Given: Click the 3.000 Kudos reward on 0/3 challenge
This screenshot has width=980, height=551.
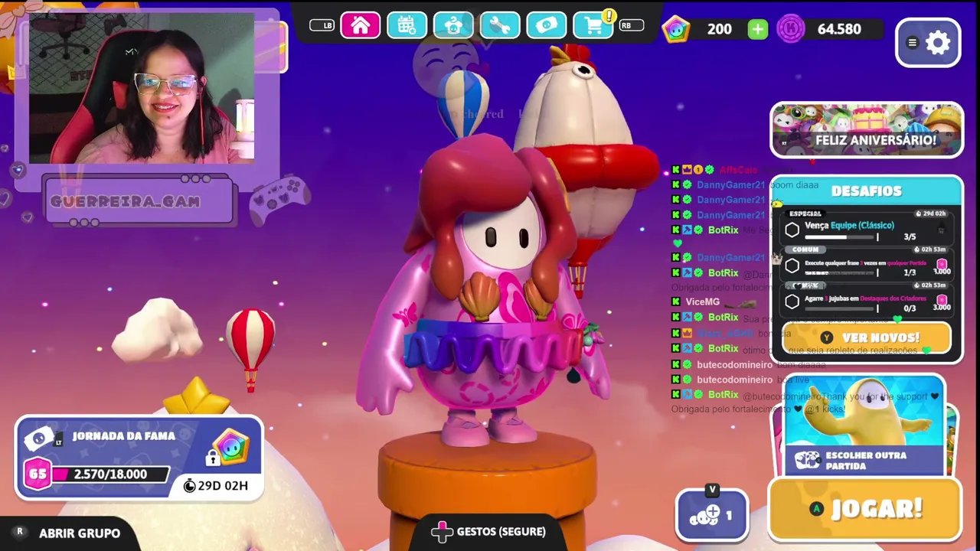Looking at the screenshot, I should 942,303.
